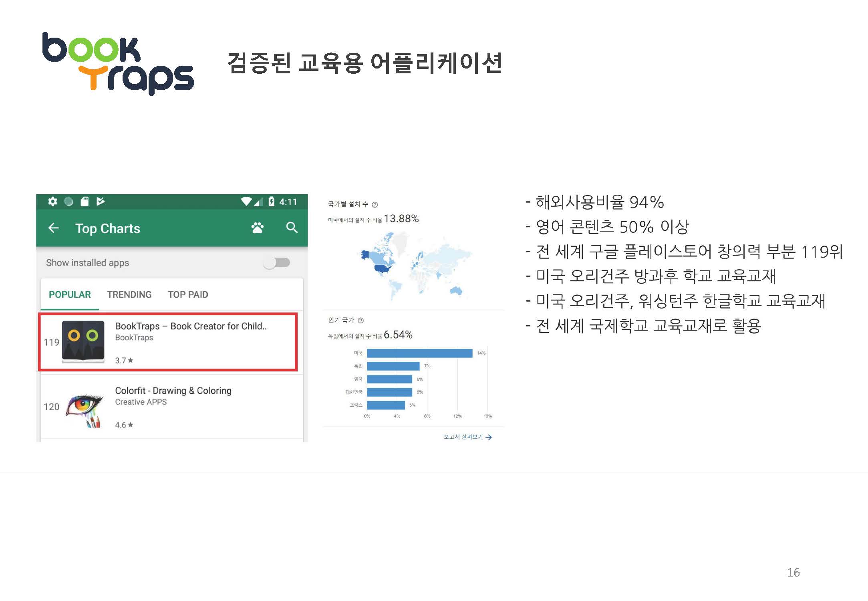Click the booktraps logo
868x601 pixels.
click(x=118, y=63)
